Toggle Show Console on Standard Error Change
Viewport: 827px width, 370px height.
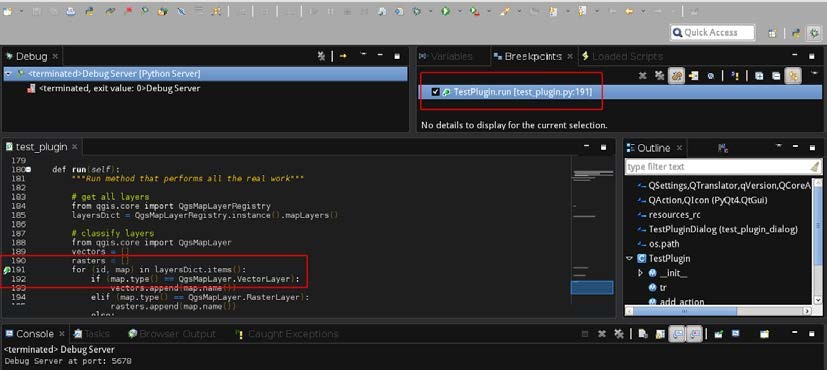696,334
